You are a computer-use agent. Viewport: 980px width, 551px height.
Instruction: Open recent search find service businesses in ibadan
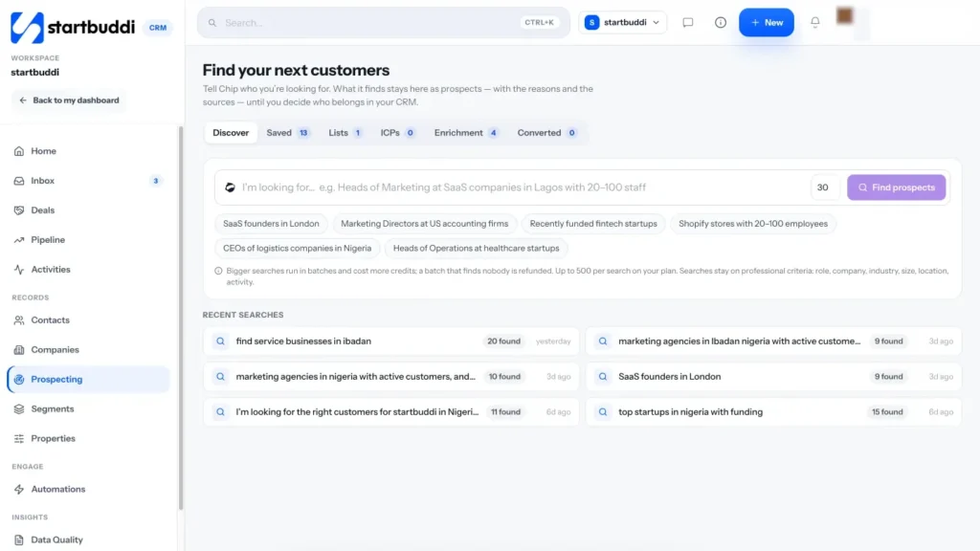point(391,342)
